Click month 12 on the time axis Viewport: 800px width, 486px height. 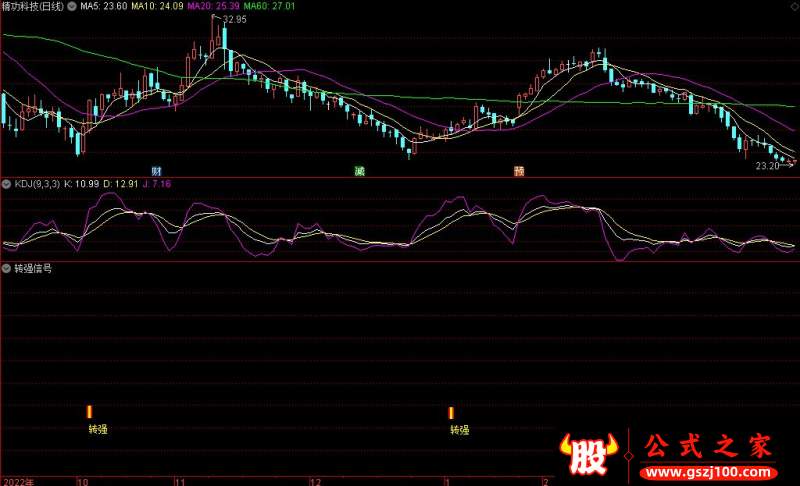pos(316,481)
